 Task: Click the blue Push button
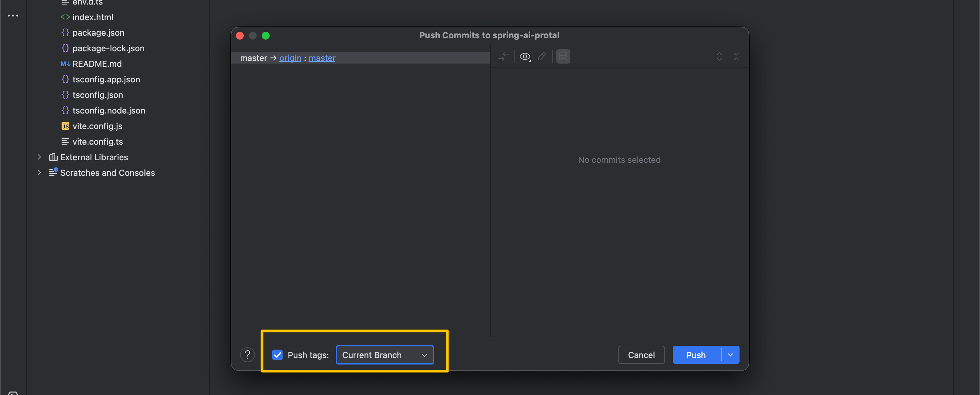(x=696, y=355)
